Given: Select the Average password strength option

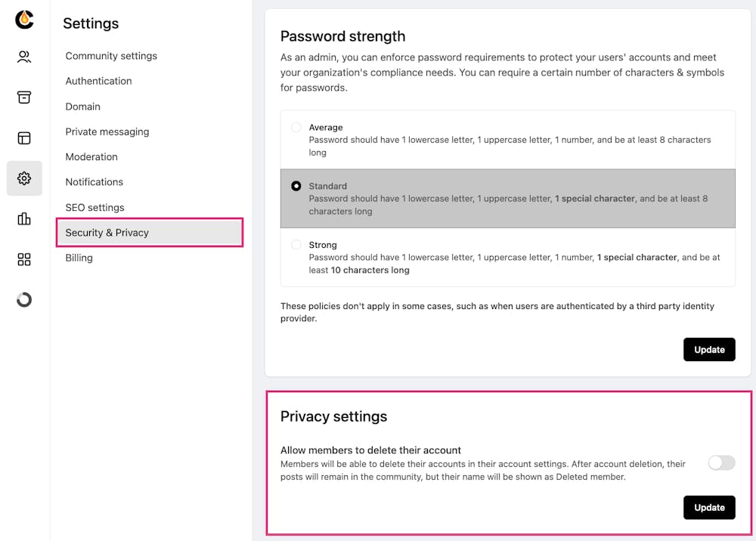Looking at the screenshot, I should click(x=296, y=128).
